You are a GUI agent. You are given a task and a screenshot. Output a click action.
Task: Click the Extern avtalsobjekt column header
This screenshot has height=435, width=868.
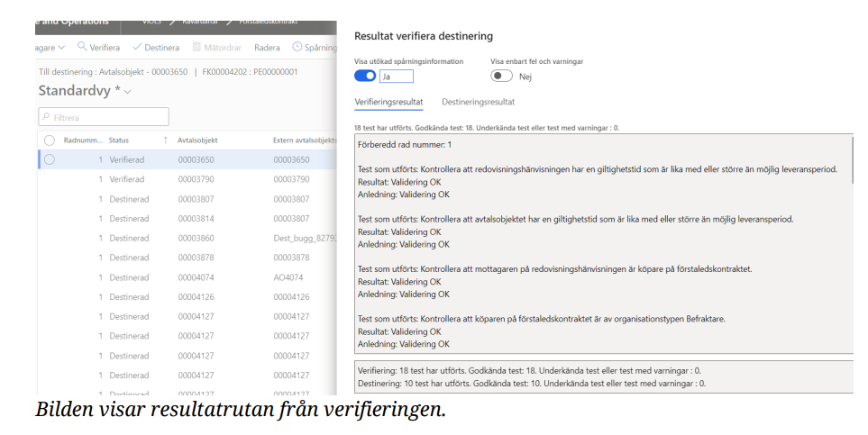point(305,140)
